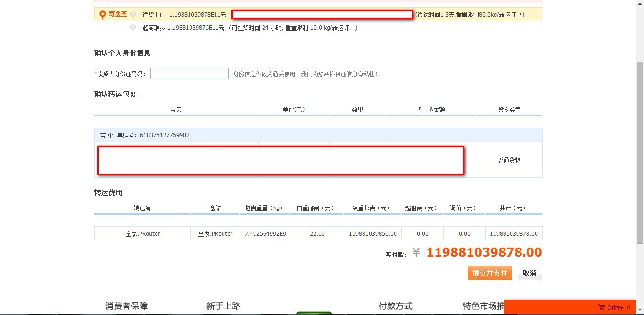Screen dimensions: 644x315
Task: Click the 转运费用 heading
Action: (x=108, y=192)
